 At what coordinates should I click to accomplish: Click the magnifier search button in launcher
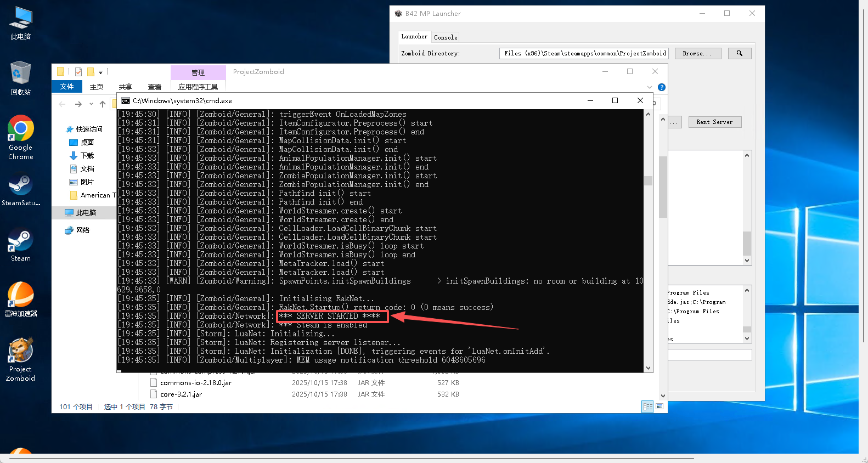[x=739, y=53]
